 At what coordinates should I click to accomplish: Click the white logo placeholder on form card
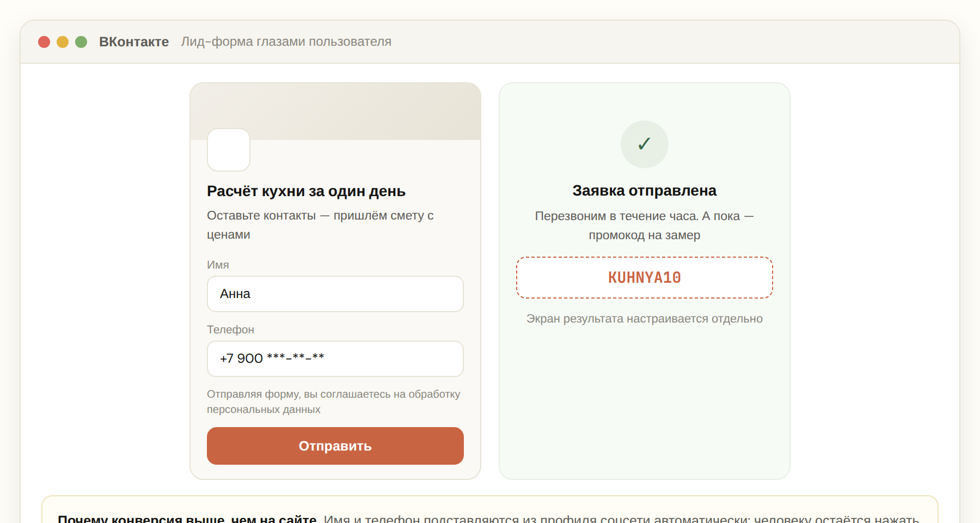[x=229, y=150]
